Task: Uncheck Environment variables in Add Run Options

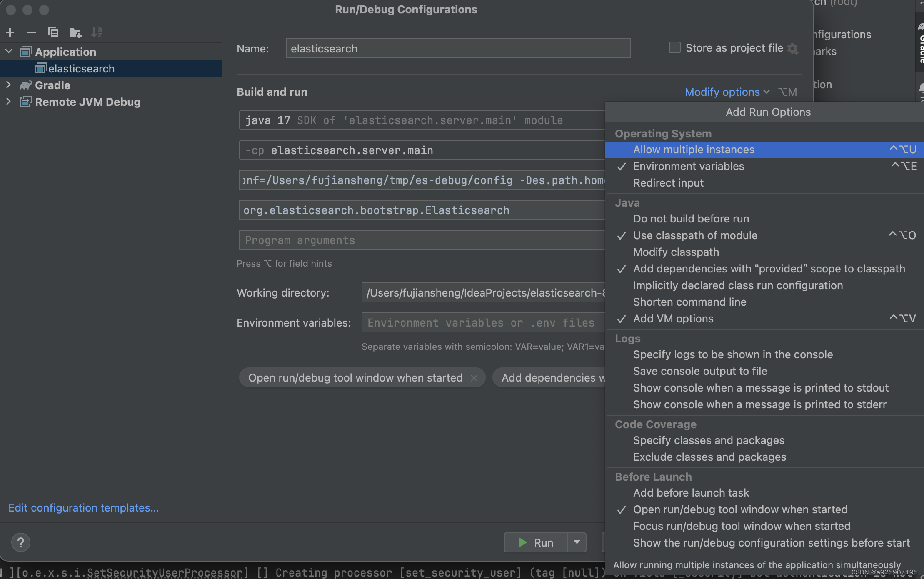Action: [x=688, y=166]
